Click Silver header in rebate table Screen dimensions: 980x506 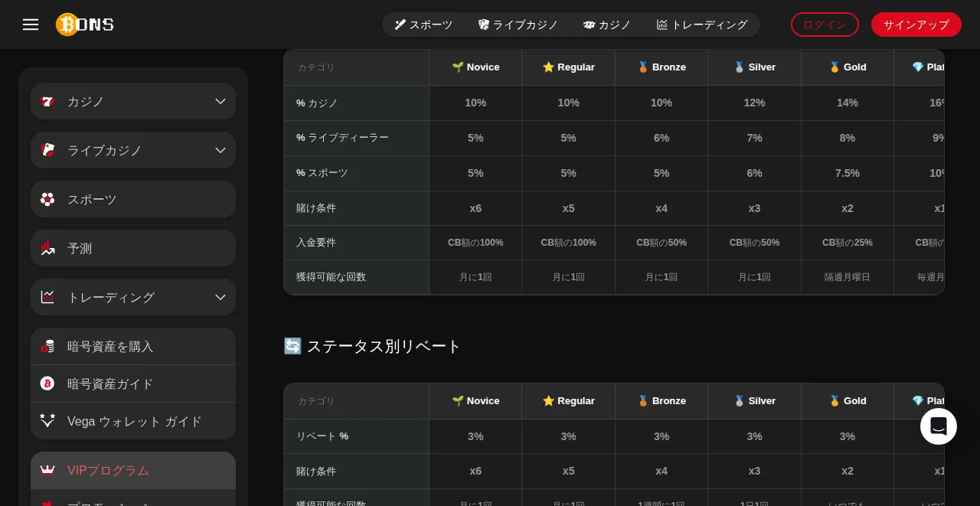[754, 401]
